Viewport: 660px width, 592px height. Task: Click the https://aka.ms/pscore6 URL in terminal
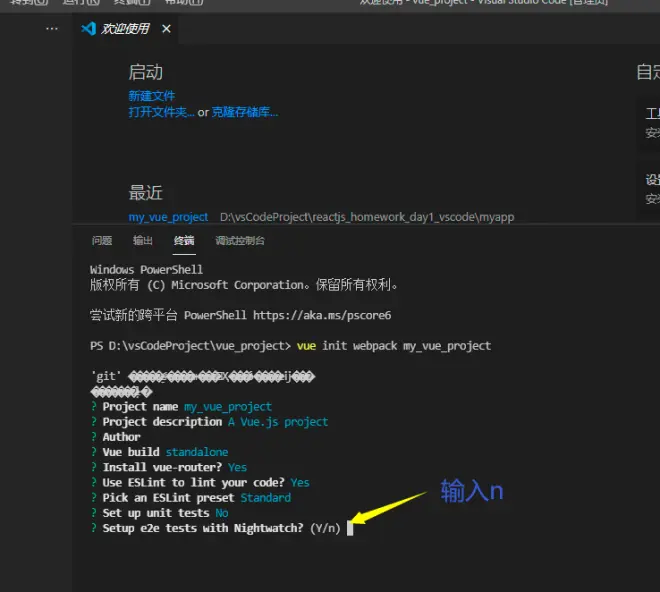click(322, 315)
